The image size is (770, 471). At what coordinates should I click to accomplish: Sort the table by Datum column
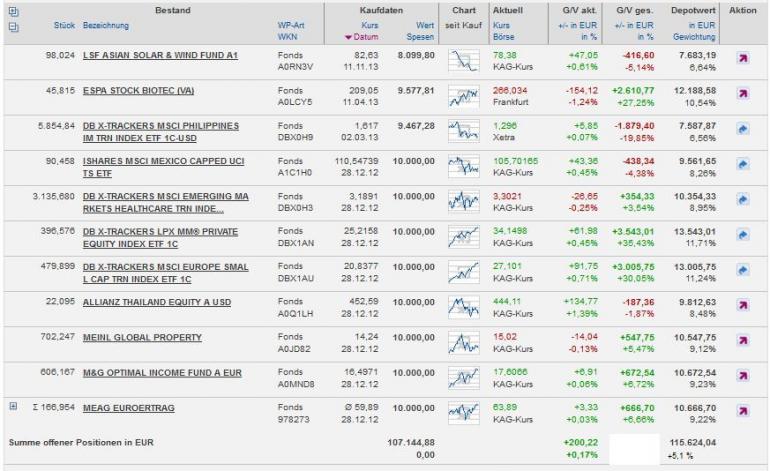(365, 37)
